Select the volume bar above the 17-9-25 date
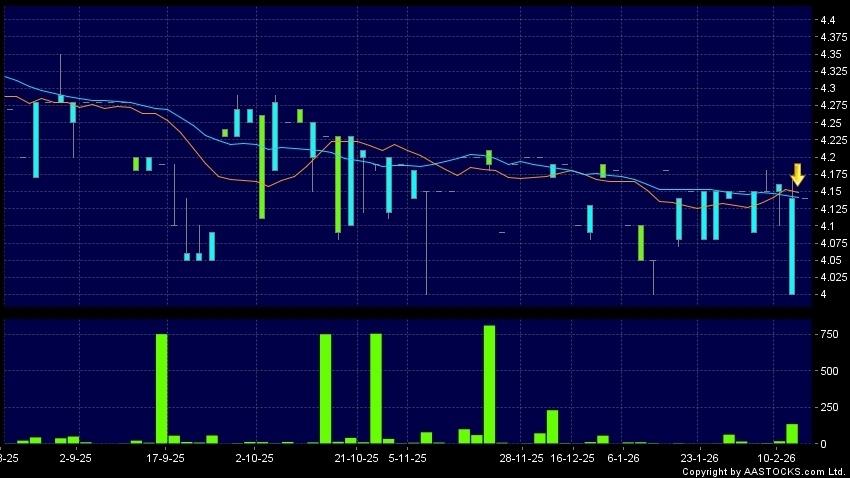The image size is (850, 478). 161,388
